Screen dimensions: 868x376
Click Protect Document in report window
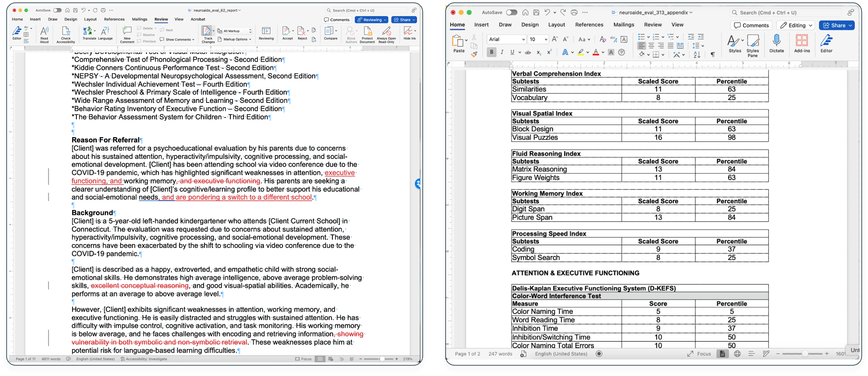tap(367, 35)
